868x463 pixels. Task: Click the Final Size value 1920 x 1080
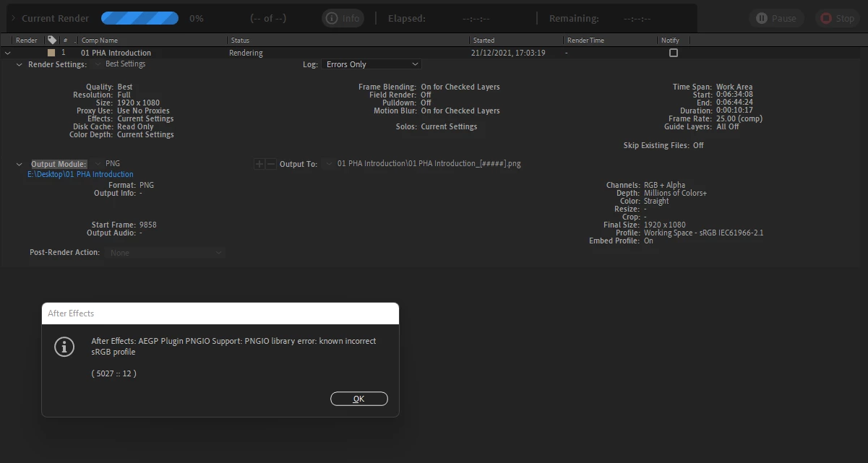point(665,225)
